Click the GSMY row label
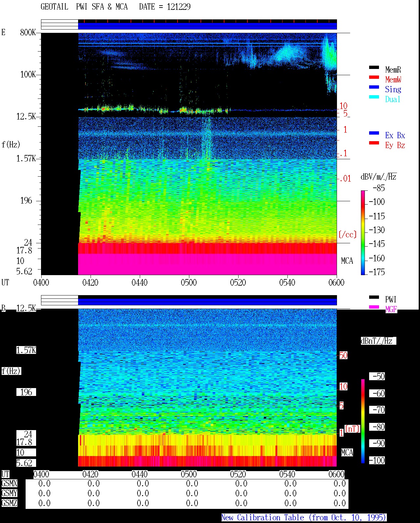Viewport: 420px width, 523px height. 9,493
